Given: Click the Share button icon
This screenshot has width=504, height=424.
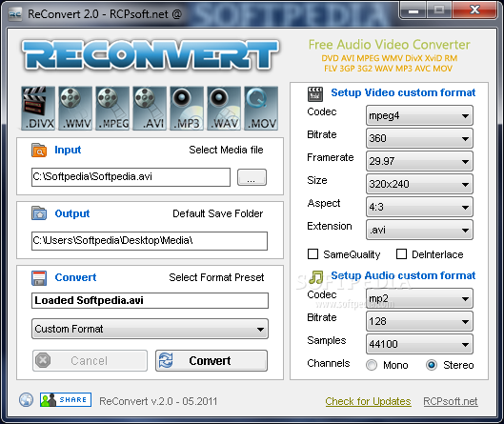Looking at the screenshot, I should click(x=66, y=399).
